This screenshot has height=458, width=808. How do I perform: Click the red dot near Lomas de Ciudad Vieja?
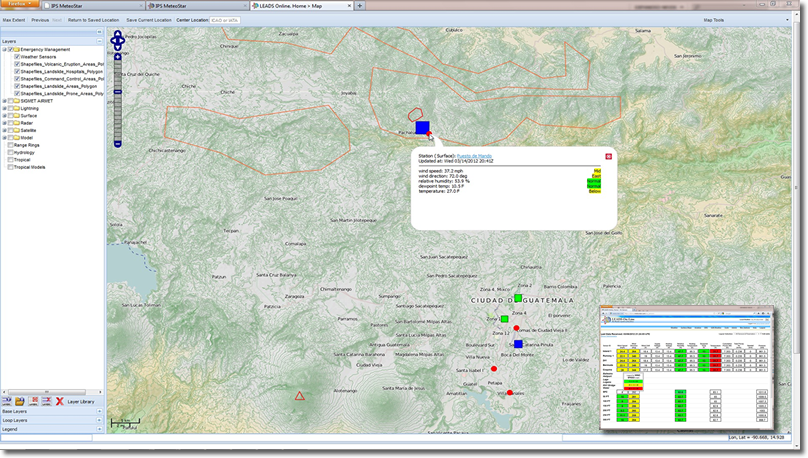[x=516, y=328]
